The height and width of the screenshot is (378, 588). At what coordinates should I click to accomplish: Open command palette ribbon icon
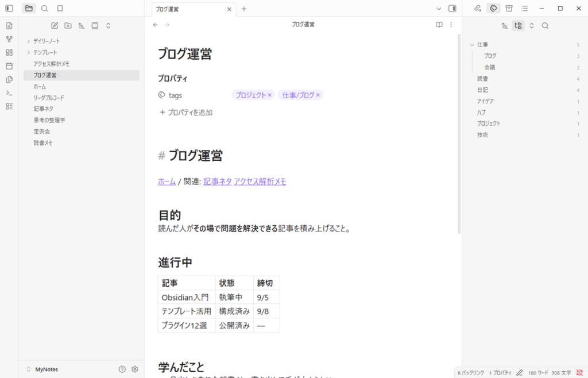(x=9, y=93)
